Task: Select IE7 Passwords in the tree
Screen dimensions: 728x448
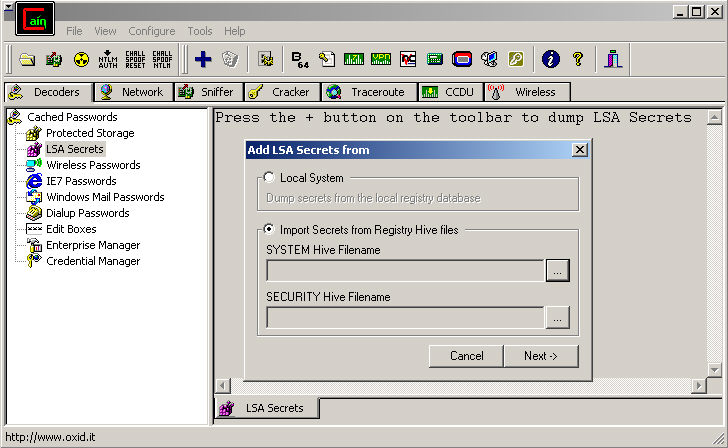Action: (81, 181)
